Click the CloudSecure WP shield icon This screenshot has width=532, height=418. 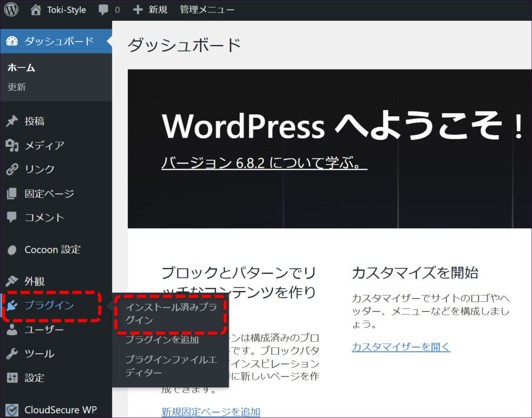[x=12, y=410]
